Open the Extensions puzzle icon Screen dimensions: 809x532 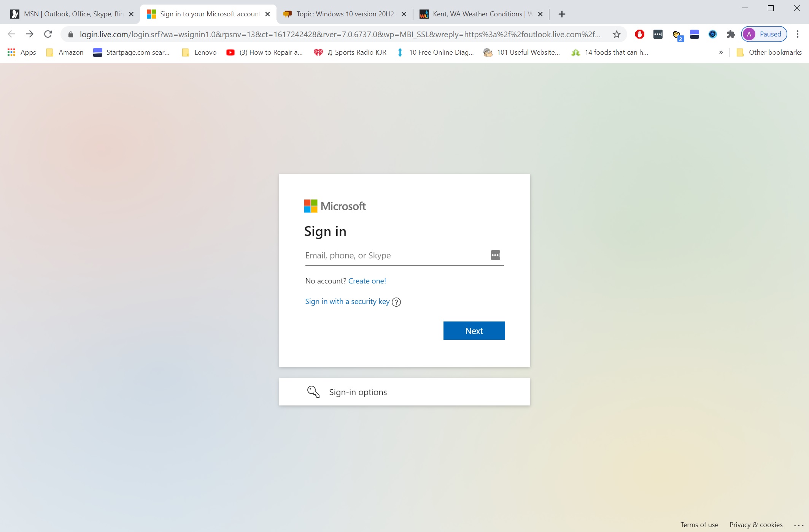(x=731, y=34)
